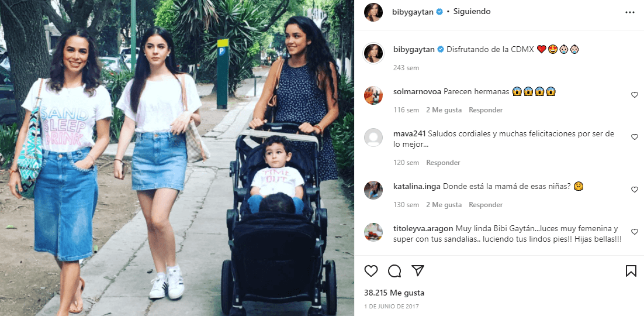Image resolution: width=644 pixels, height=316 pixels.
Task: Open the 1 de junio de 2017 date link
Action: pos(392,307)
